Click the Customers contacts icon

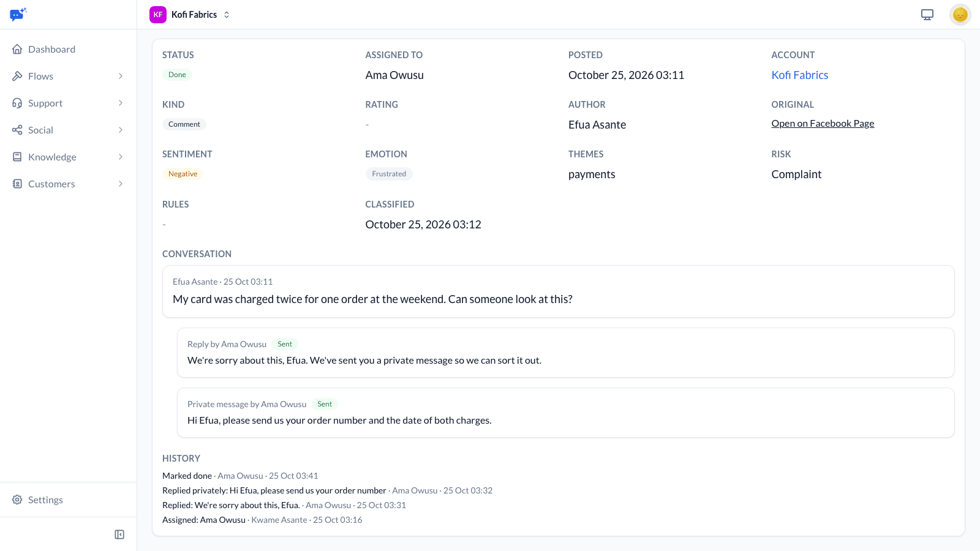17,184
